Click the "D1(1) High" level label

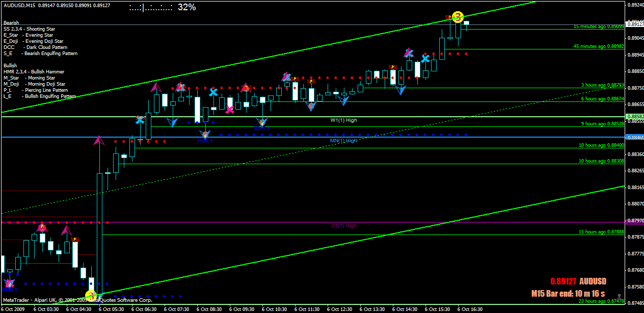click(x=343, y=226)
